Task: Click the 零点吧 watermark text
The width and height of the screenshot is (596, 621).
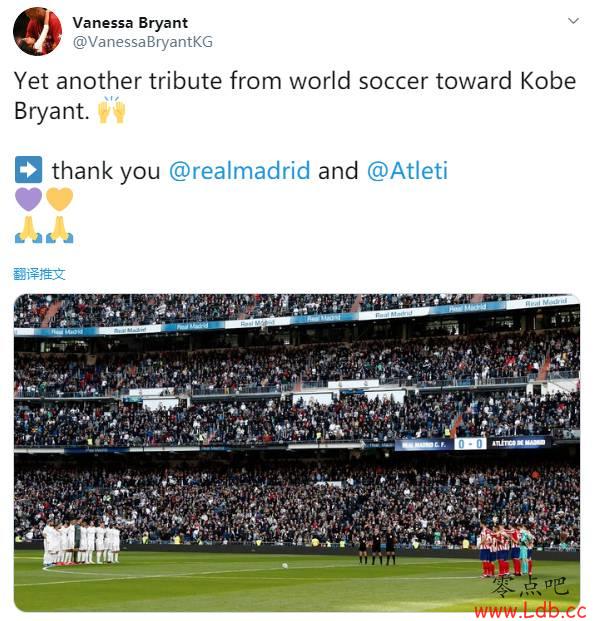Action: [x=530, y=587]
